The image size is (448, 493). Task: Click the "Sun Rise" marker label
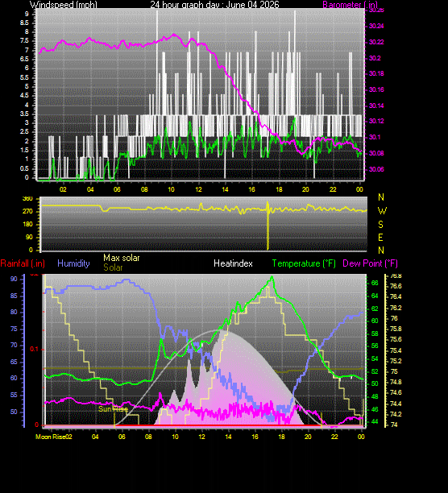click(113, 408)
